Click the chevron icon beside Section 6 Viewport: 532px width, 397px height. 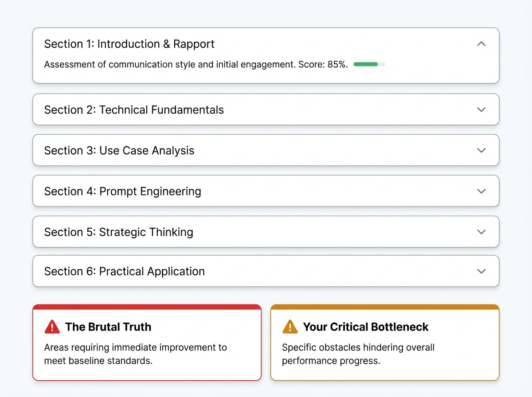coord(481,271)
